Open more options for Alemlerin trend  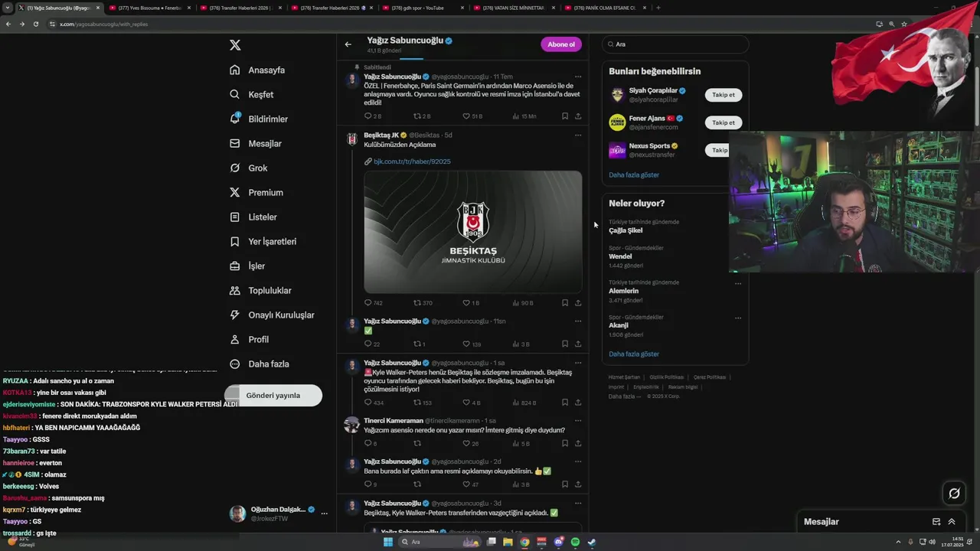tap(738, 283)
